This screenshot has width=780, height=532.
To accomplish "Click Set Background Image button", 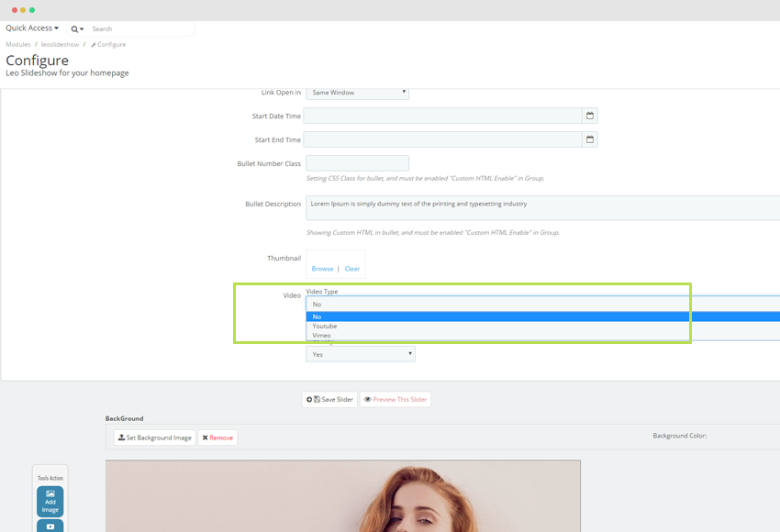I will pyautogui.click(x=155, y=438).
